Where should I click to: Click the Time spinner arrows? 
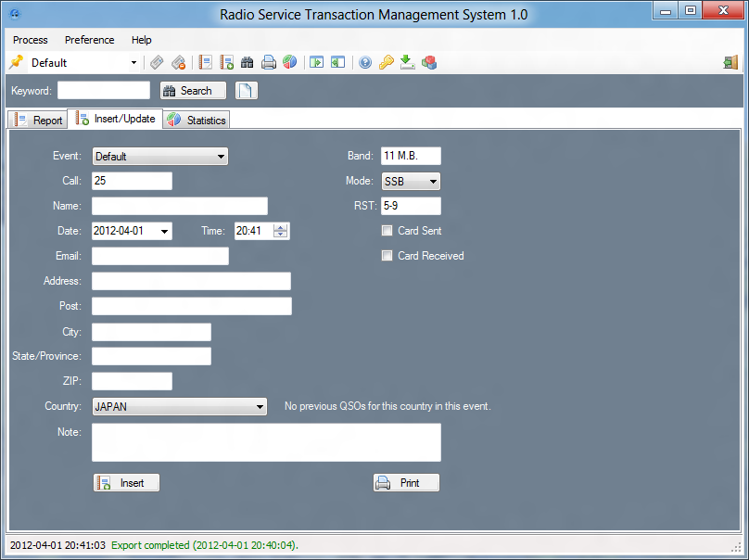(280, 231)
